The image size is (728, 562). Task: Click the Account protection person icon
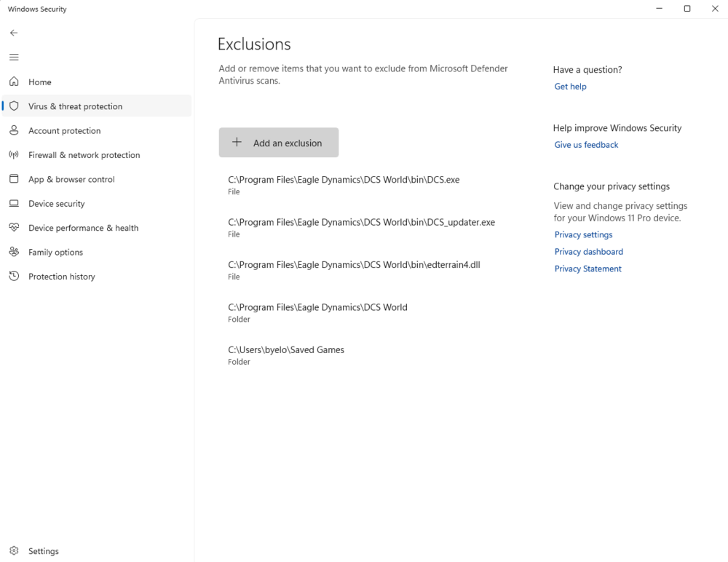pos(14,130)
